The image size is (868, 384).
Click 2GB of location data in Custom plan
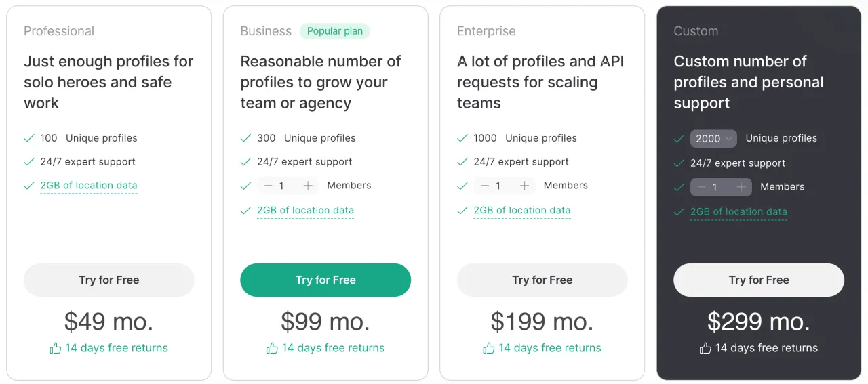(738, 212)
